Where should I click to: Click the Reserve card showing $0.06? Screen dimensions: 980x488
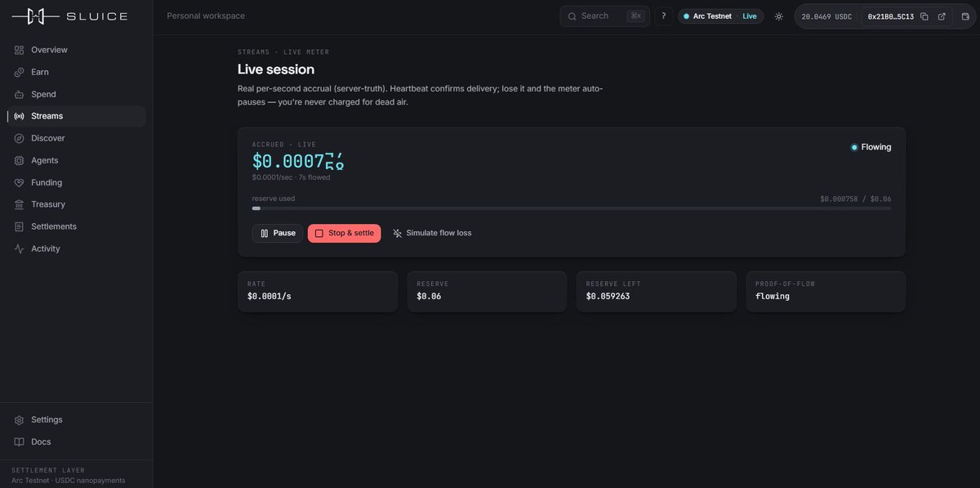tap(487, 292)
